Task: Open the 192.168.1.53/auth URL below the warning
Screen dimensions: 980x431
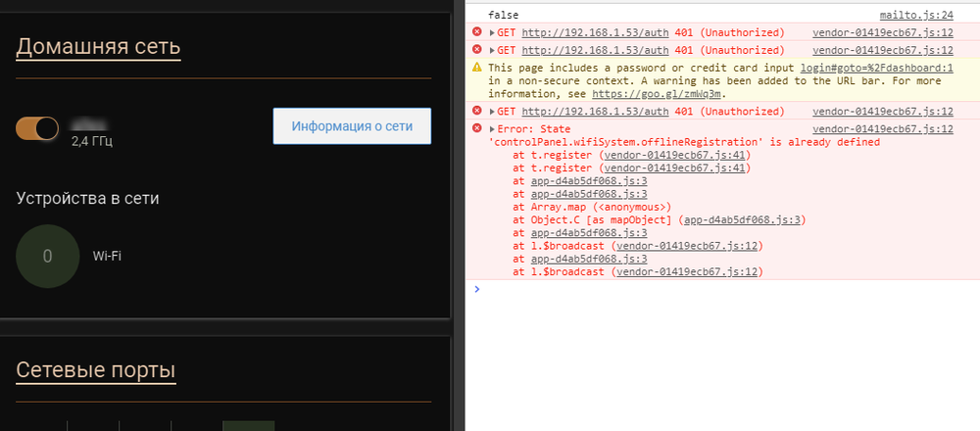Action: pyautogui.click(x=595, y=112)
